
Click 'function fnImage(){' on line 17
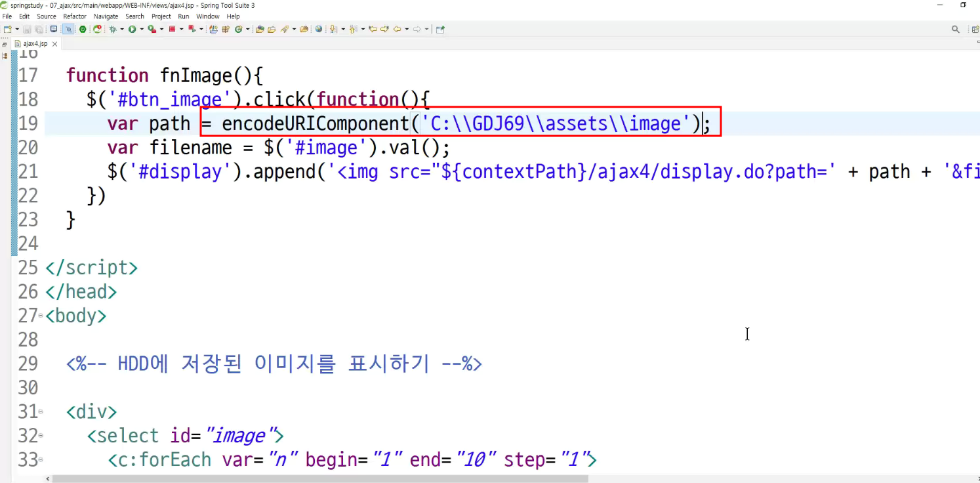(165, 75)
